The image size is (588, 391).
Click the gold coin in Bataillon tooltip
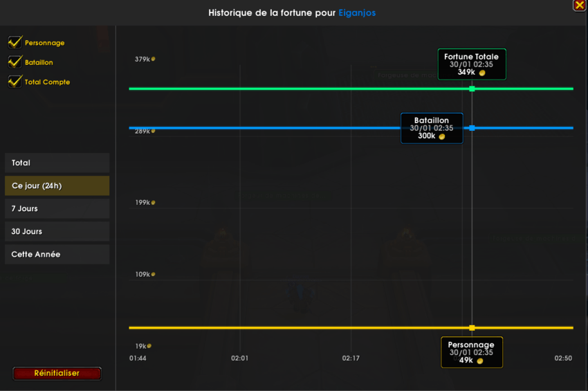pyautogui.click(x=442, y=136)
